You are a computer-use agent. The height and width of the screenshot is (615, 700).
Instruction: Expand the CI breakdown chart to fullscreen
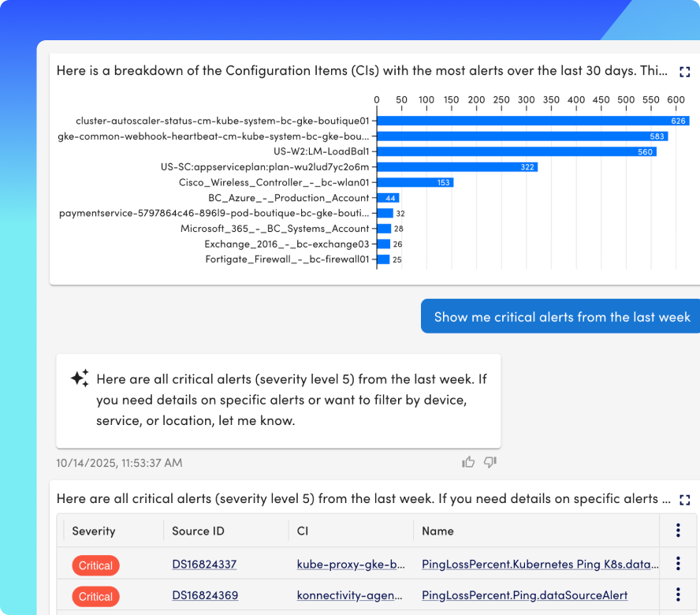click(x=684, y=72)
